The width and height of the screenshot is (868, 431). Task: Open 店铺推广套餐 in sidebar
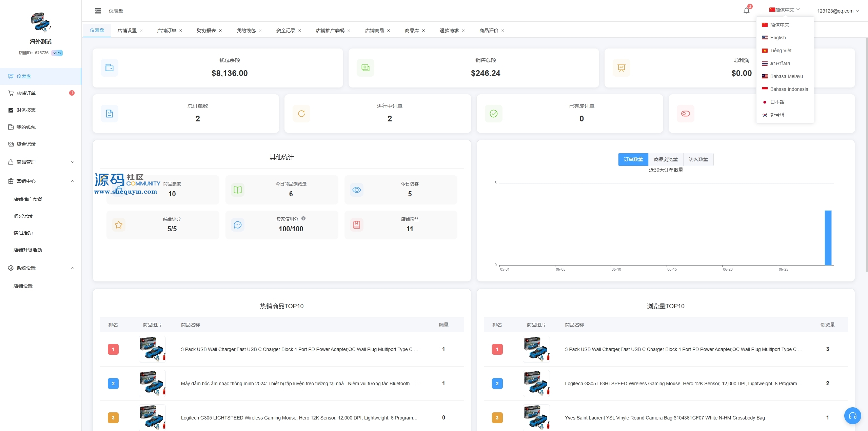tap(28, 199)
